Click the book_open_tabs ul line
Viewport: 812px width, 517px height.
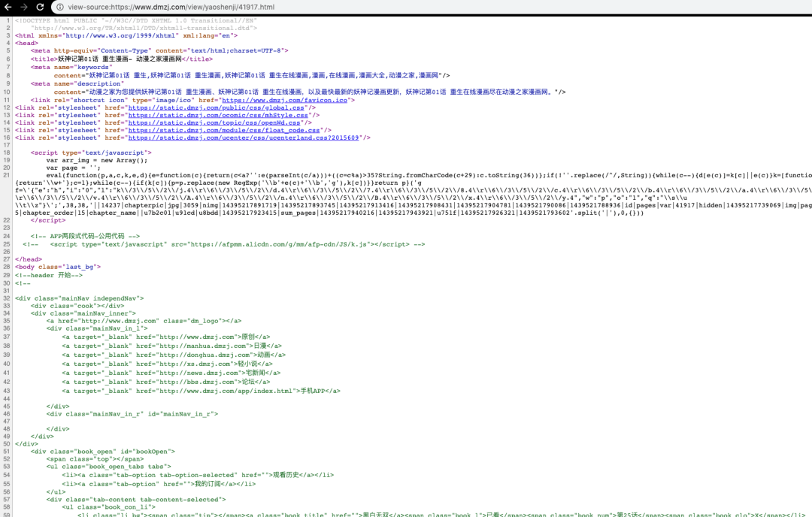(108, 467)
